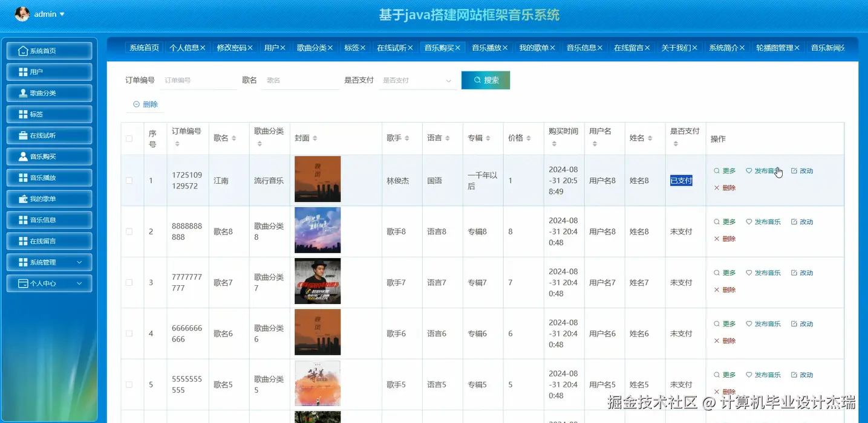Screen dimensions: 868x423
Task: Switch to the 音乐播放 tab
Action: coord(490,48)
